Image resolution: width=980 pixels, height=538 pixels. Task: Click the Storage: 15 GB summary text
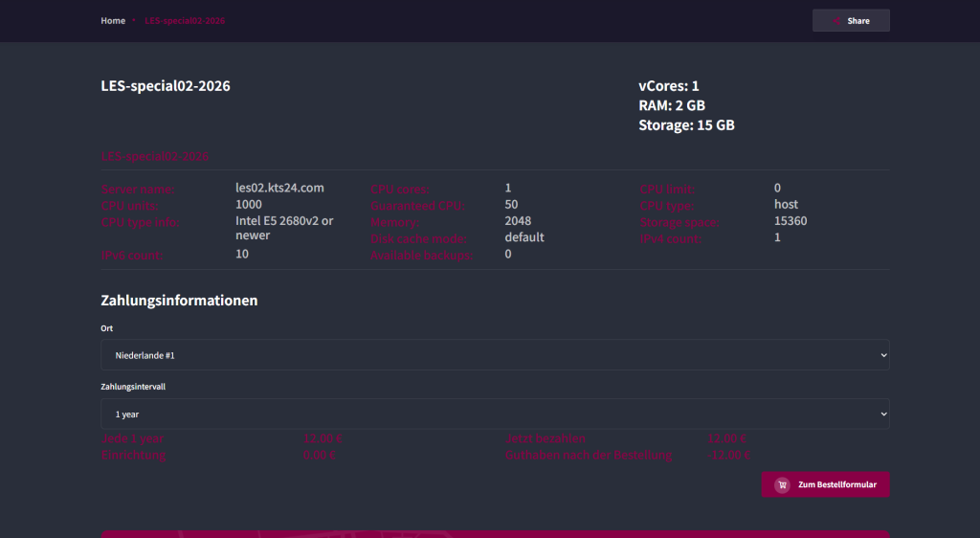tap(686, 125)
